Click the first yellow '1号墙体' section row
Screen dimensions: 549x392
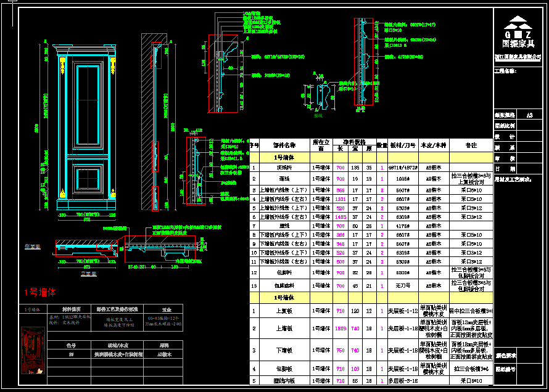point(284,158)
